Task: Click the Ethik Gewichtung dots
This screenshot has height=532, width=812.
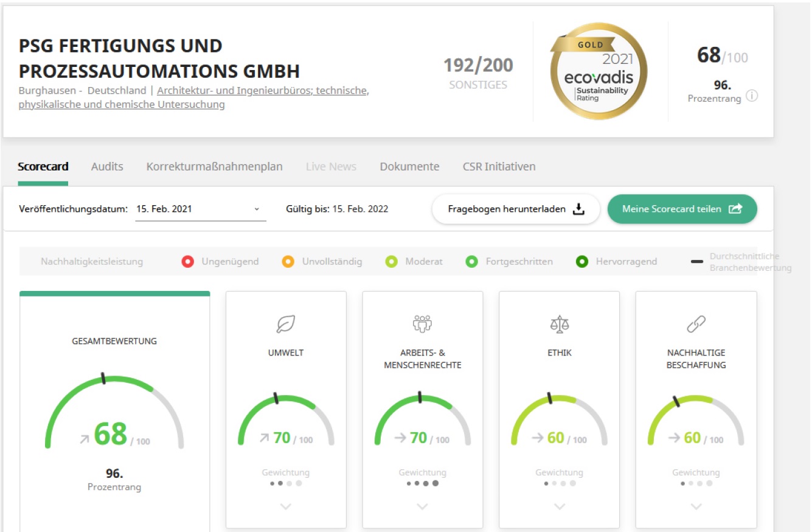Action: (560, 483)
